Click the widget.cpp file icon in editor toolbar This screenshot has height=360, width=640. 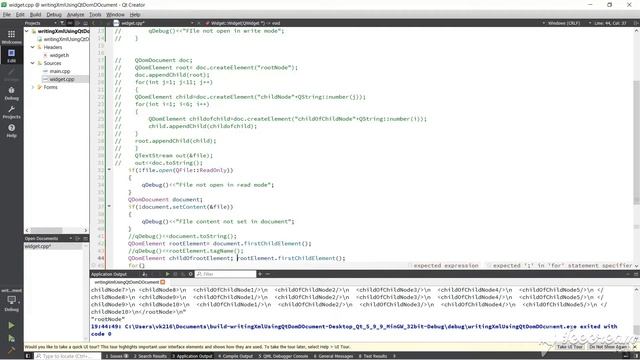[116, 23]
